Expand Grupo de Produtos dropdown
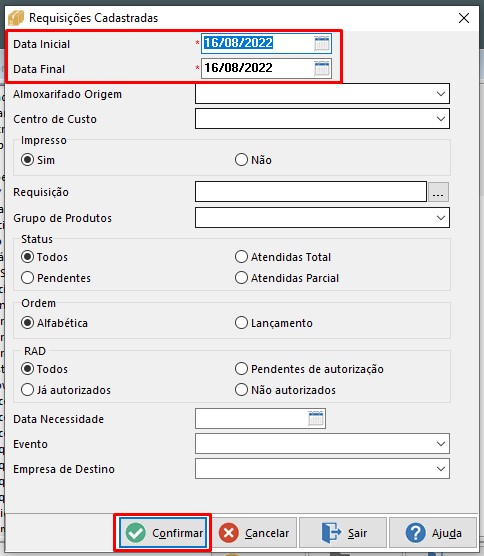This screenshot has height=556, width=484. click(x=441, y=217)
